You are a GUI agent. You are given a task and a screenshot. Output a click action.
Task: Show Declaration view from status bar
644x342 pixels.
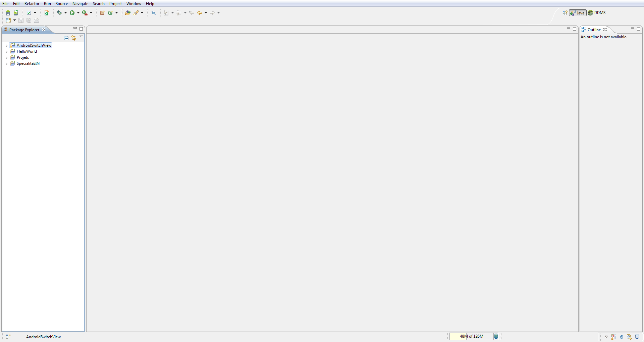(x=629, y=337)
